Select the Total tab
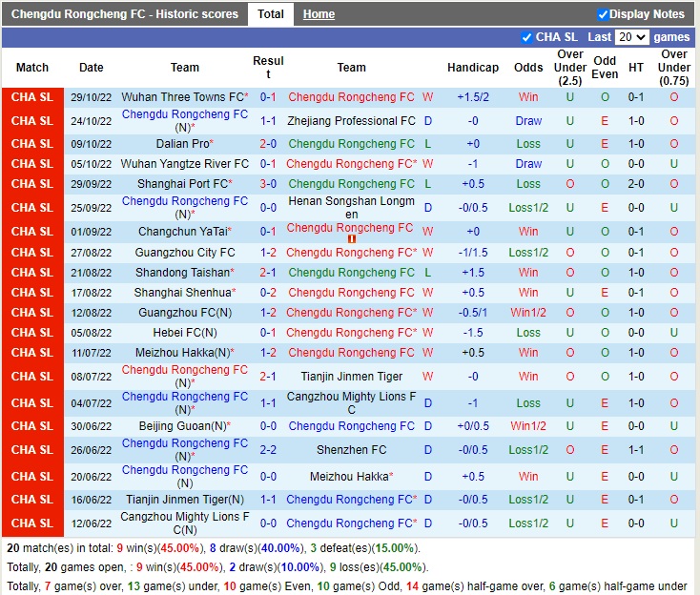The height and width of the screenshot is (595, 700). 271,14
